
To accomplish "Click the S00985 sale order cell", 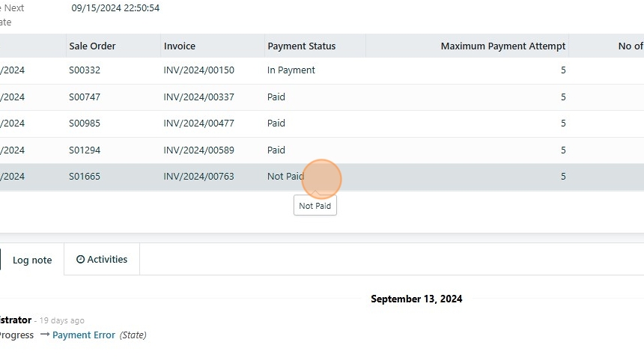I will coord(85,123).
